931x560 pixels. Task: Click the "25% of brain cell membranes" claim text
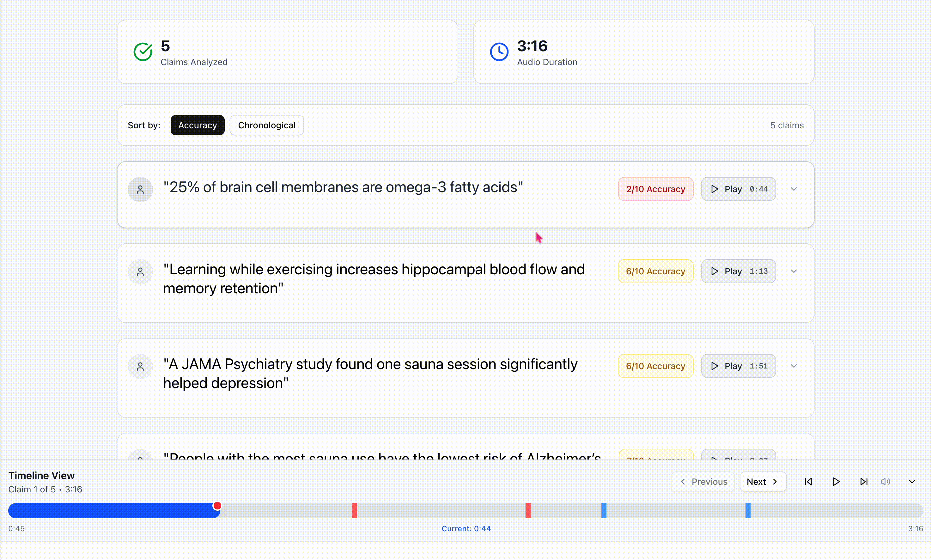343,187
